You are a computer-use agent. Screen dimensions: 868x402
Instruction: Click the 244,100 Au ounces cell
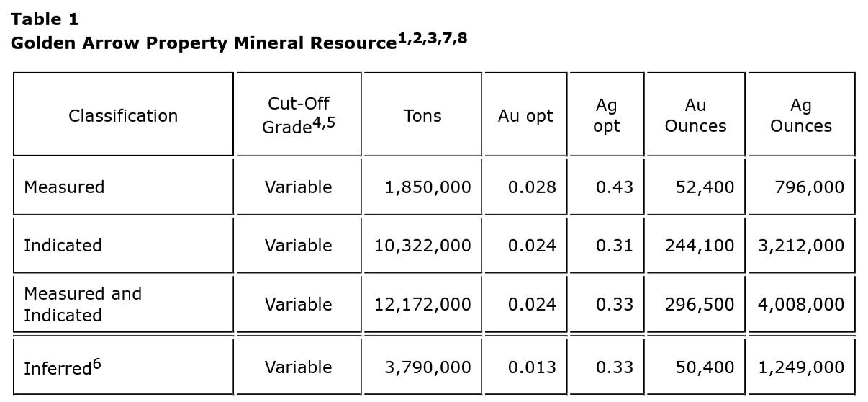(700, 246)
